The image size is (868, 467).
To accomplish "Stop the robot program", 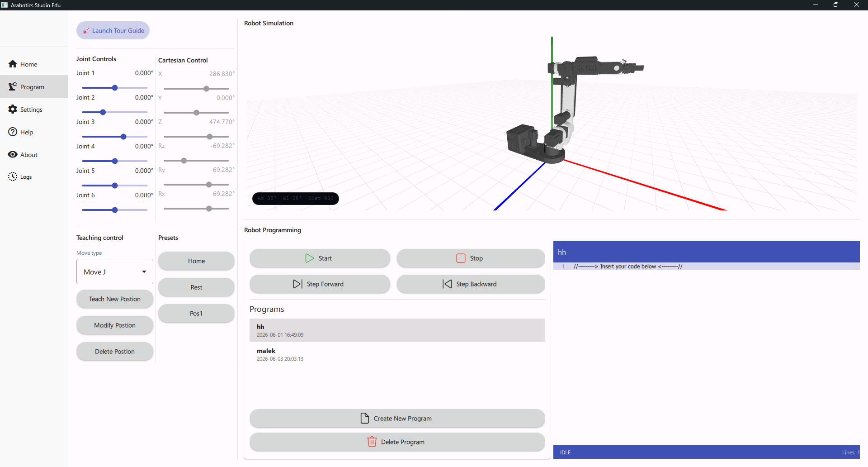I will click(471, 258).
